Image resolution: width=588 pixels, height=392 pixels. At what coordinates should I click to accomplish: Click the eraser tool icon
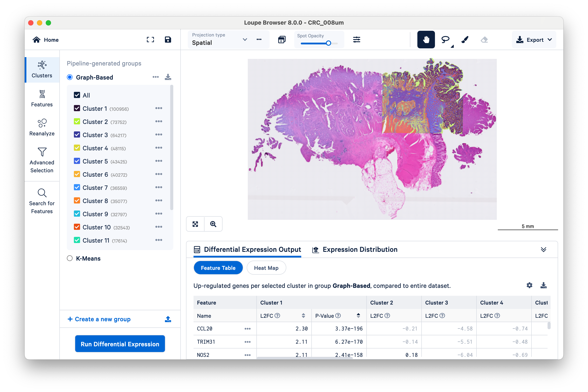click(484, 40)
